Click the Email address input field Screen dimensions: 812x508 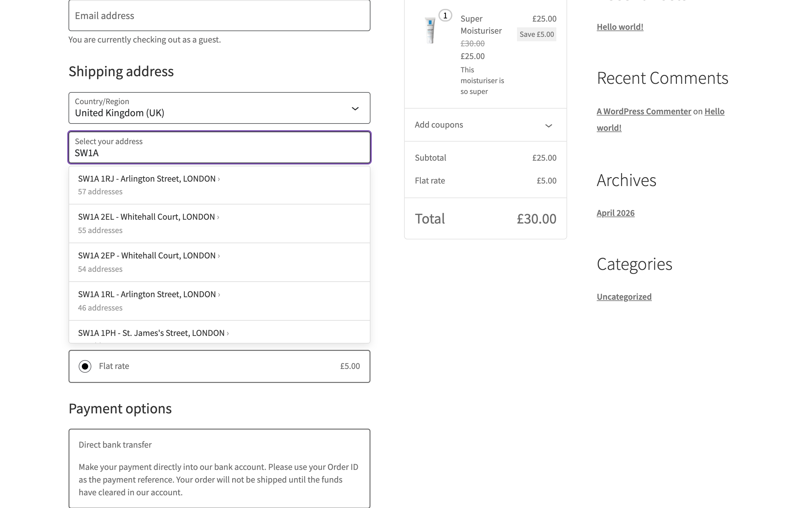(219, 16)
